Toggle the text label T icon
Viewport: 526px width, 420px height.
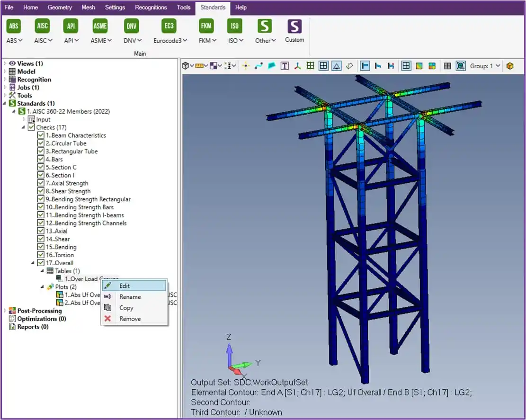point(285,66)
